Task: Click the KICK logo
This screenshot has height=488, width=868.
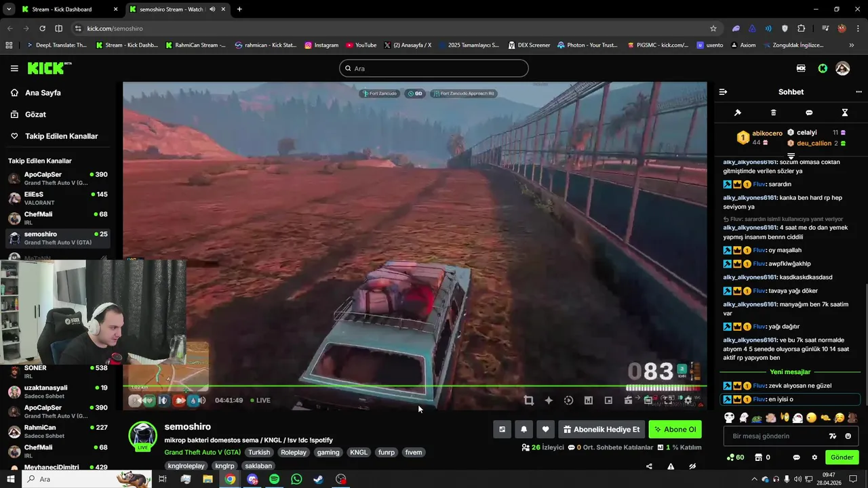Action: click(x=49, y=68)
